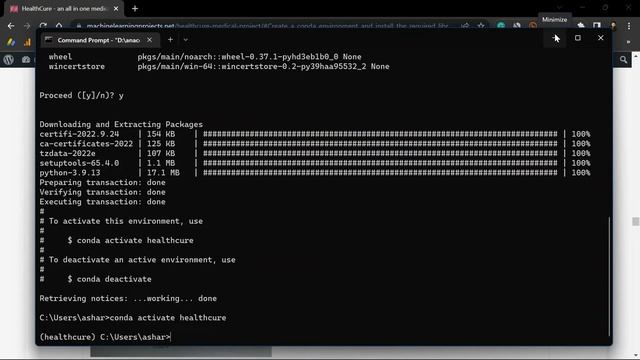Click the '$ conda deactivate' line
The height and width of the screenshot is (360, 640).
click(x=109, y=279)
